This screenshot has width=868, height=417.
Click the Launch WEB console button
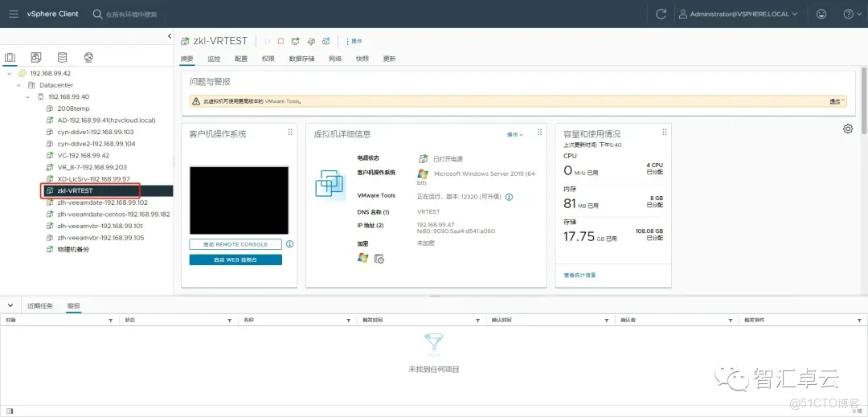click(x=235, y=260)
